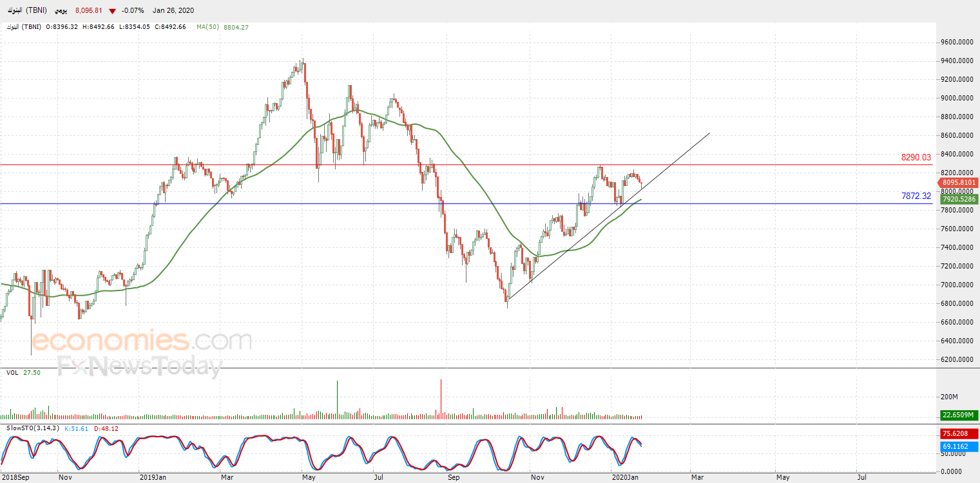The height and width of the screenshot is (483, 980).
Task: Click the 6800.0000 price axis label
Action: 956,304
